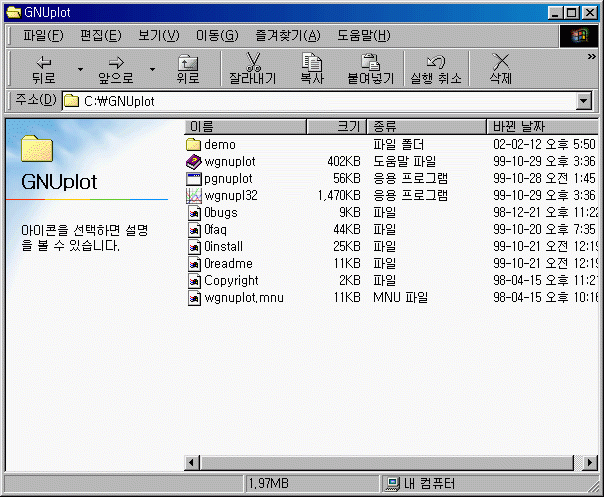This screenshot has width=604, height=497.
Task: Maximize the GNUplot window
Action: (571, 13)
